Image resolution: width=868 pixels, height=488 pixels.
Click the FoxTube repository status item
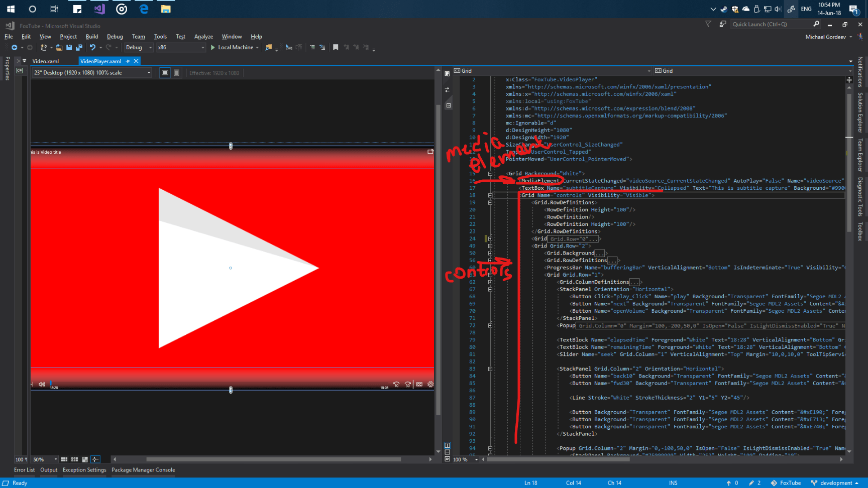[x=786, y=483]
